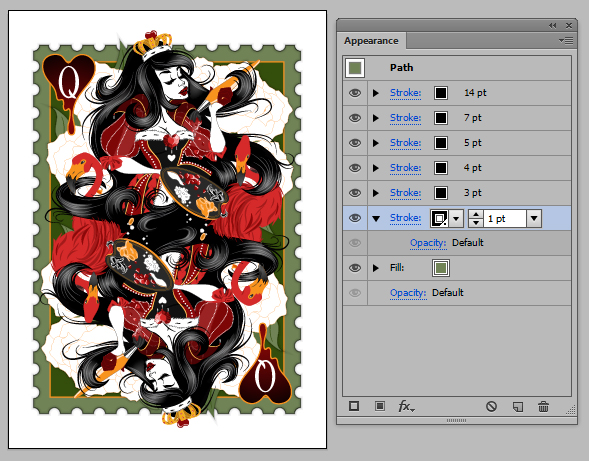This screenshot has width=589, height=461.
Task: Open the stroke weight dropdown arrow
Action: pyautogui.click(x=534, y=218)
